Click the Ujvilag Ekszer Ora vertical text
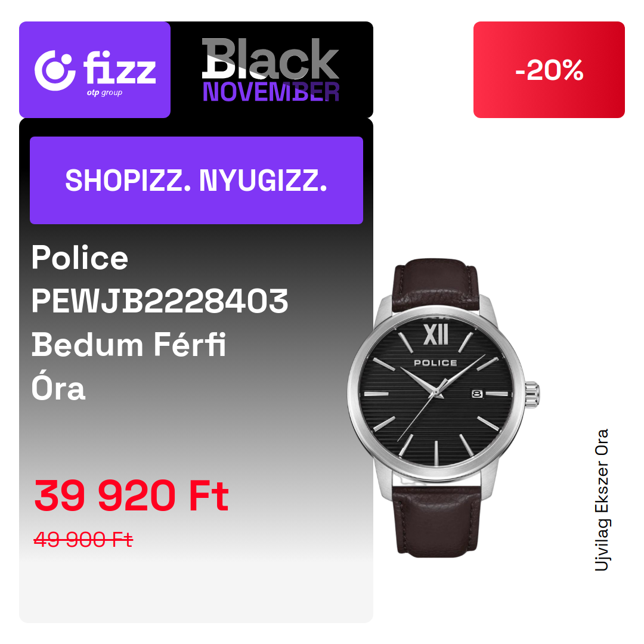644x644 pixels. [602, 500]
